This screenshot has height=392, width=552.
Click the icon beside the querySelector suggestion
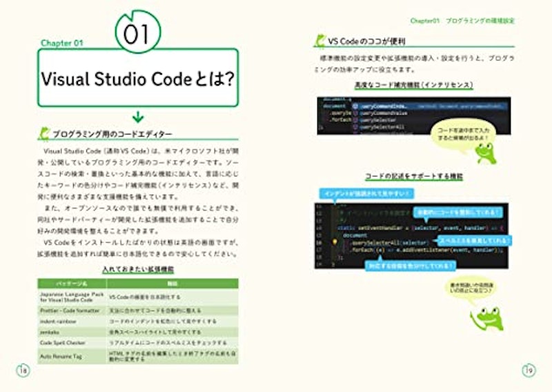[355, 120]
